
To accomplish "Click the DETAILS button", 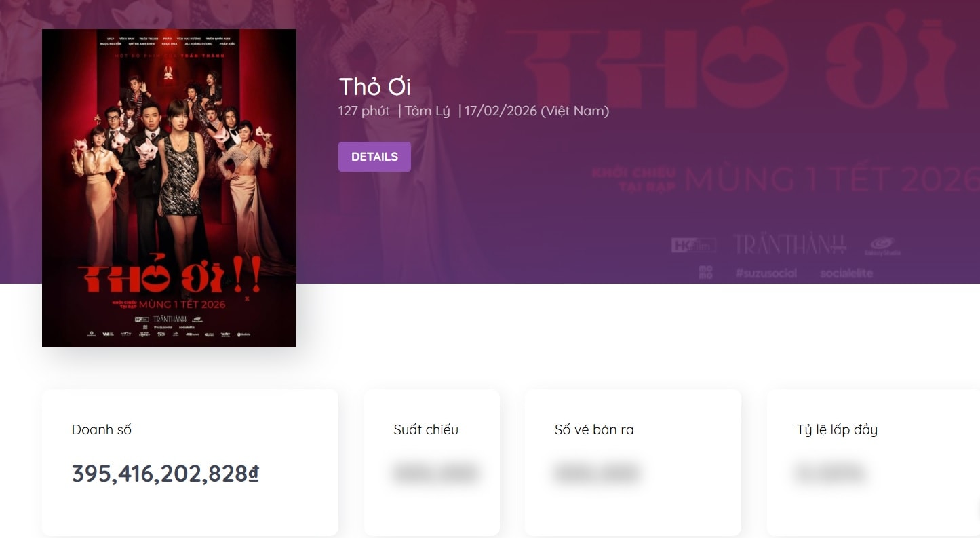I will [374, 157].
